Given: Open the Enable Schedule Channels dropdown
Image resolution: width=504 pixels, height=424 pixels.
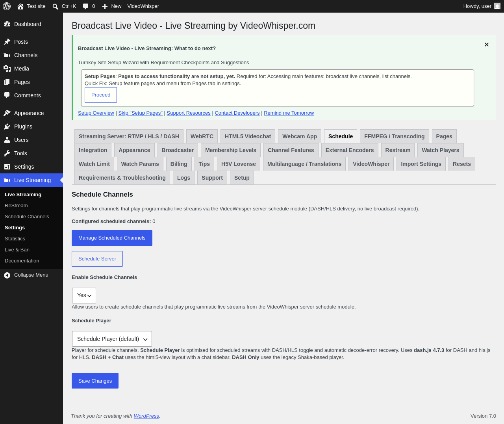Looking at the screenshot, I should [x=84, y=296].
